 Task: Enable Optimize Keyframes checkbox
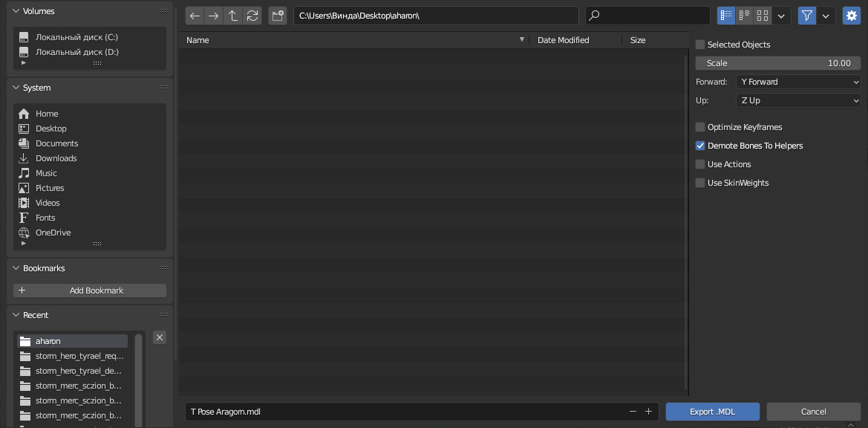pos(700,127)
